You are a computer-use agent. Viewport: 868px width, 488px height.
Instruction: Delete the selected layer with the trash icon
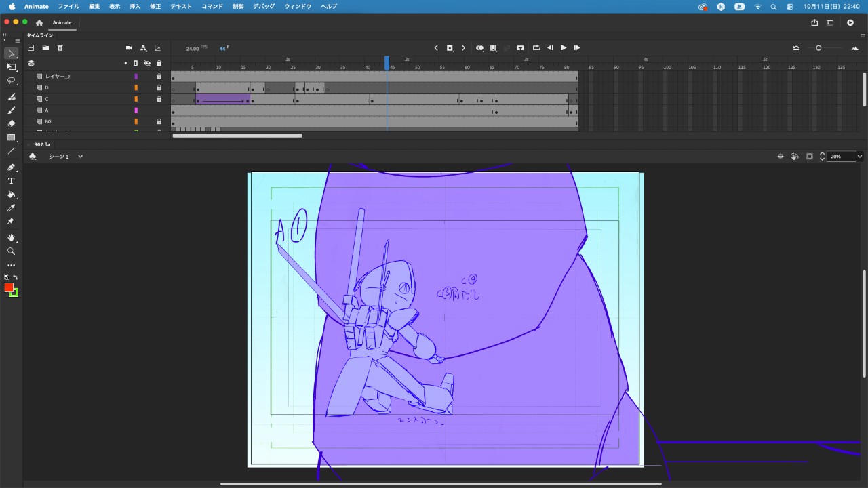point(60,48)
